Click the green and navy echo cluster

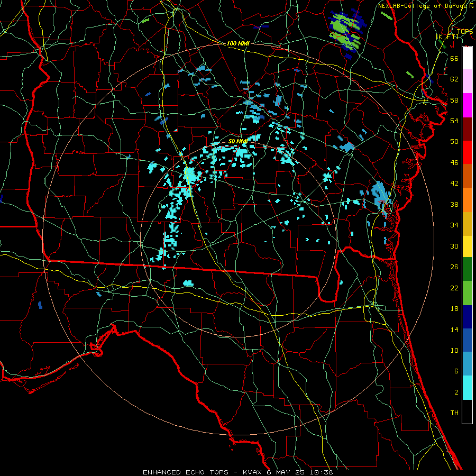[347, 33]
